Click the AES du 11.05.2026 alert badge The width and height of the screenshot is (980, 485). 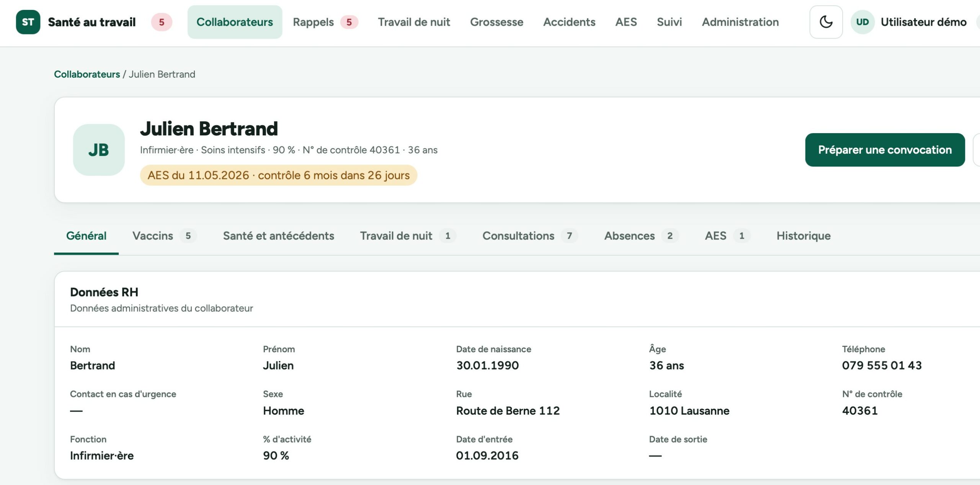[x=278, y=175]
